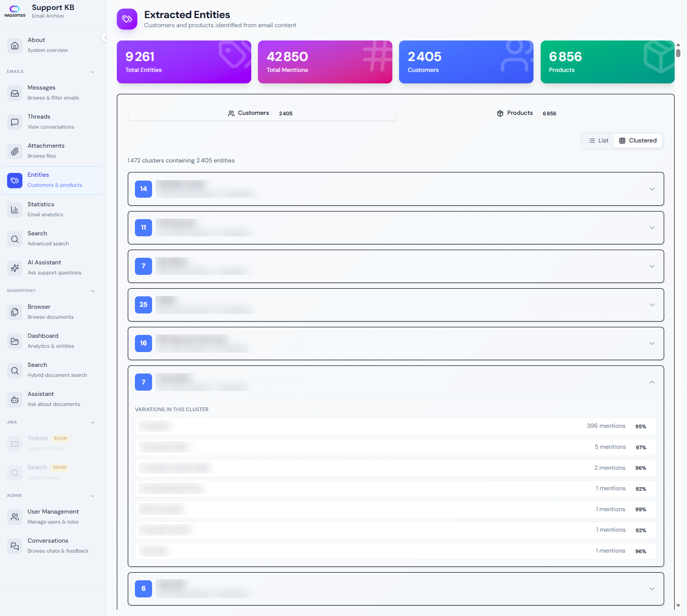Open the Threads chat bubble icon
The height and width of the screenshot is (616, 687).
[x=15, y=122]
